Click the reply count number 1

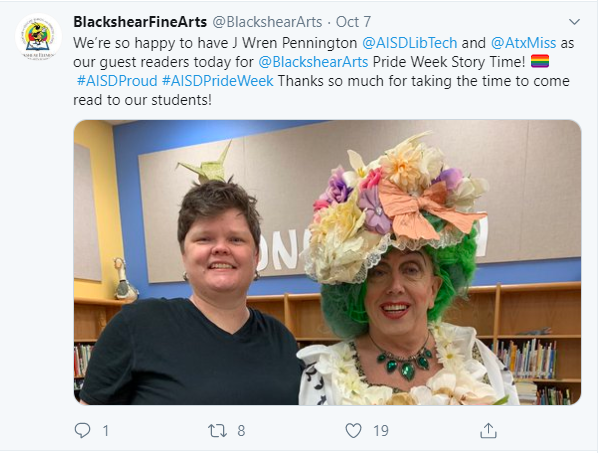tap(106, 431)
